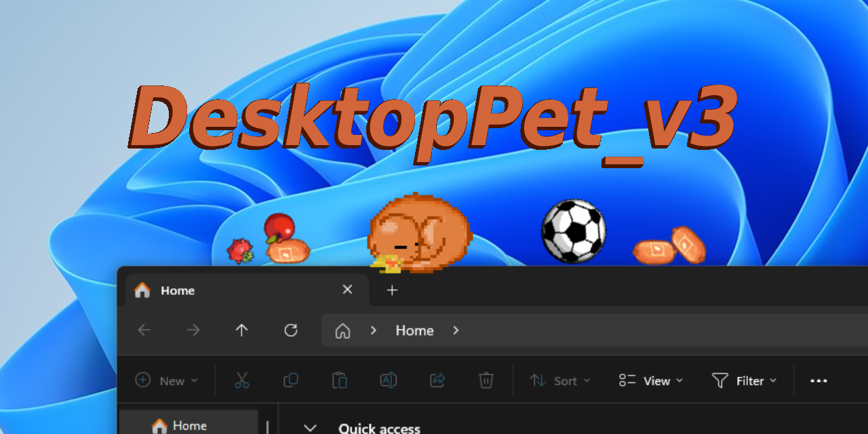Close the Home tab
The width and height of the screenshot is (868, 434).
[x=347, y=290]
